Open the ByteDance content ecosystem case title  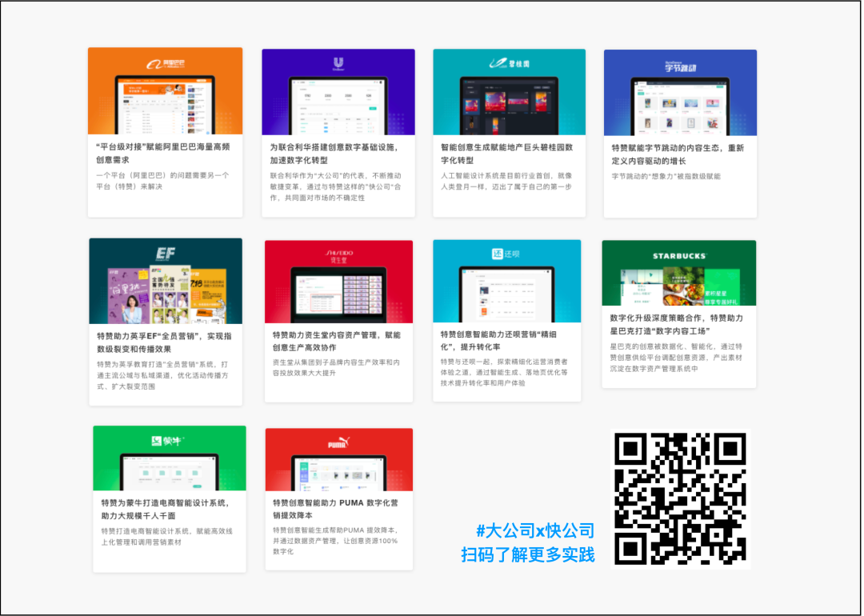(x=678, y=154)
